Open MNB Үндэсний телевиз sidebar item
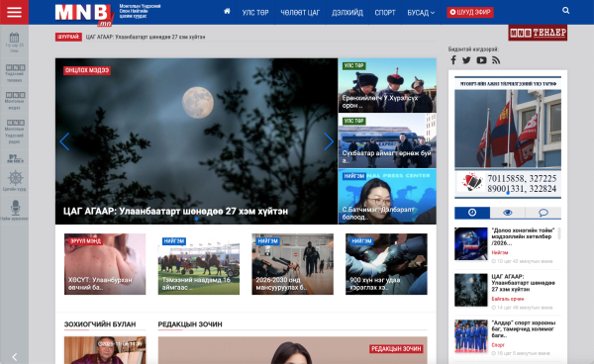594x364 pixels. click(14, 73)
